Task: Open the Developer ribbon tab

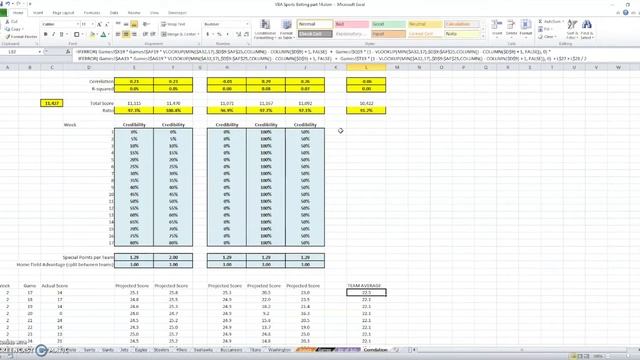Action: coord(177,13)
